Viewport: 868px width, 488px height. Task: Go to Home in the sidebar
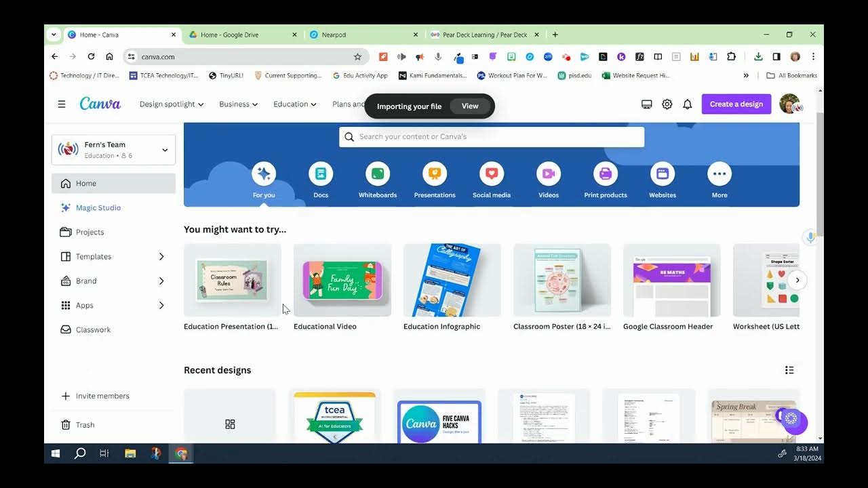tap(113, 184)
